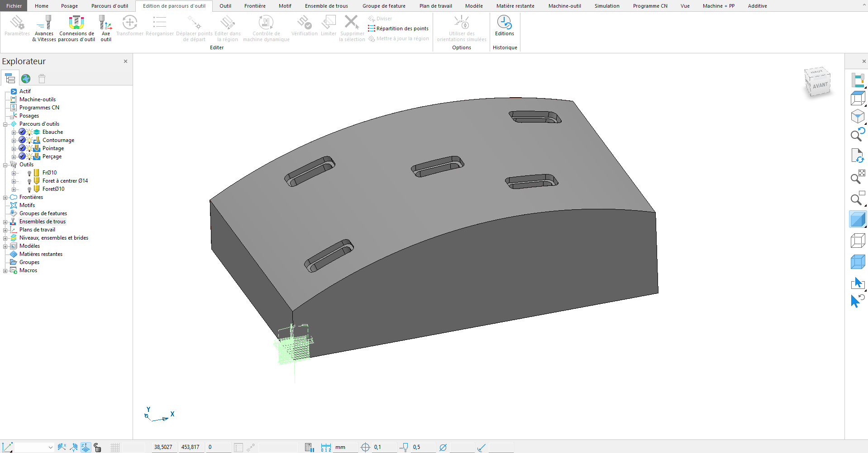Switch to Ensemble de trous tab
868x453 pixels.
[x=326, y=6]
